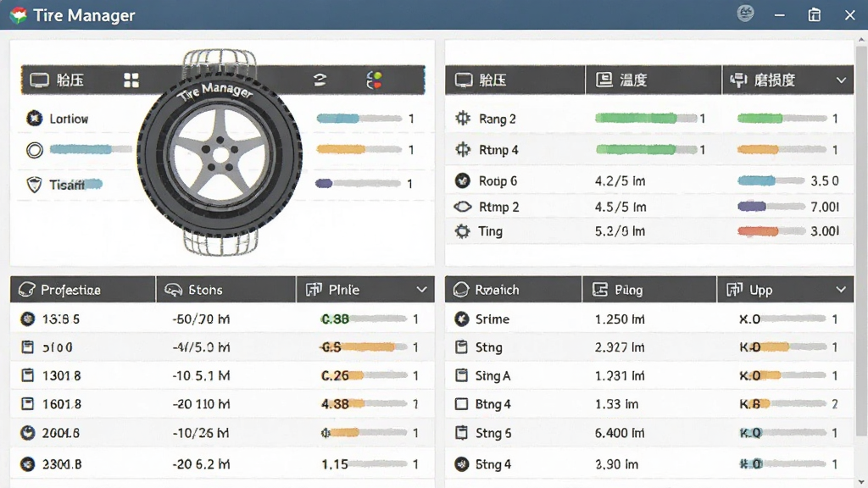Adjust the blue slider in the Lortiow row
The width and height of the screenshot is (868, 488).
click(359, 119)
